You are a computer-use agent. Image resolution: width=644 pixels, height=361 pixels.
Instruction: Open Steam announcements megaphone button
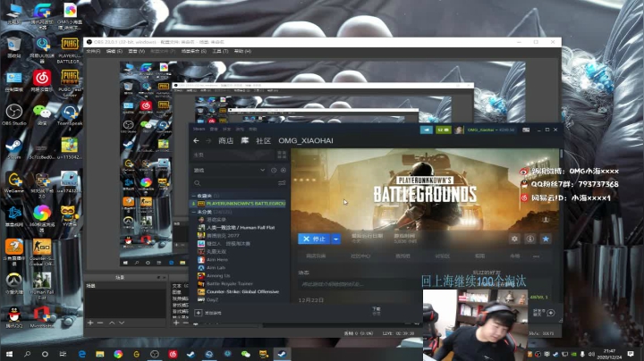[x=427, y=130]
